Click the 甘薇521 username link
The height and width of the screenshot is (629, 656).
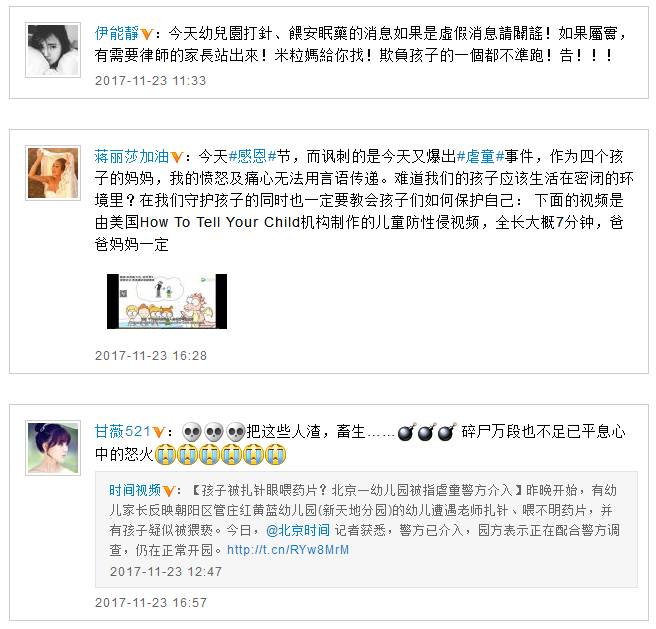click(x=123, y=431)
